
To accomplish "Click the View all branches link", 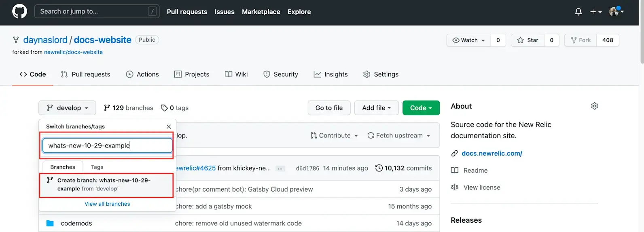I will (107, 204).
